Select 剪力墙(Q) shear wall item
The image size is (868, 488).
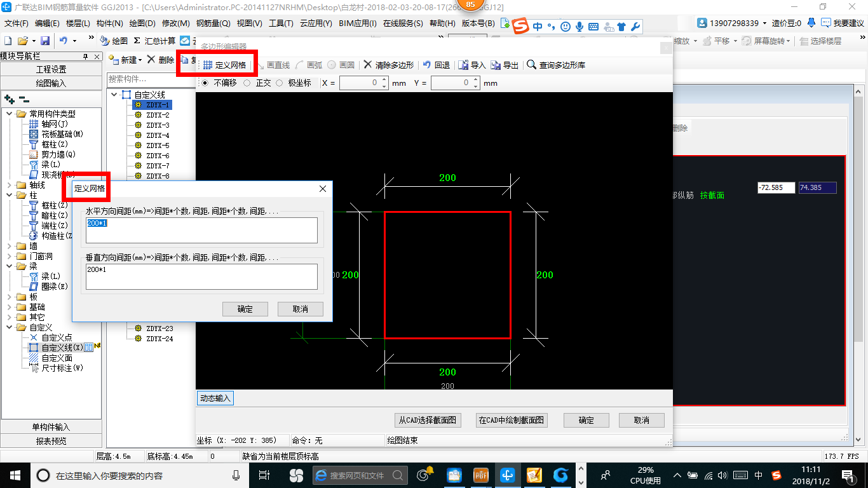[x=52, y=154]
